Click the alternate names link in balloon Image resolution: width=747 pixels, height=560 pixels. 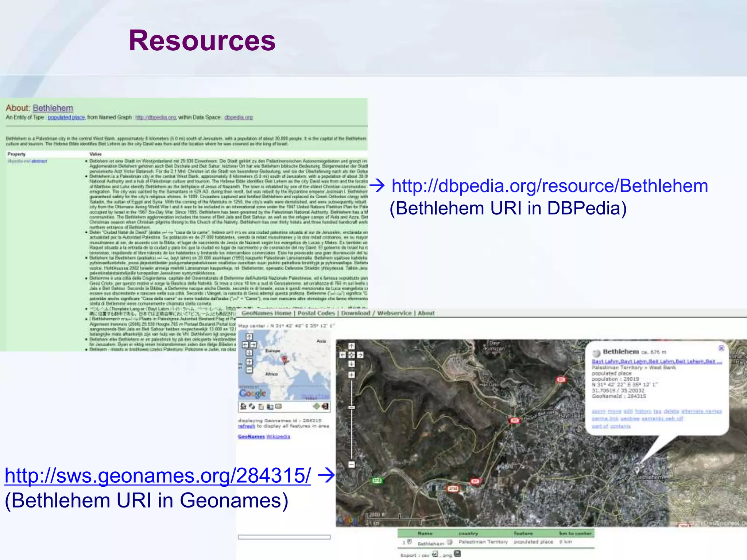701,411
